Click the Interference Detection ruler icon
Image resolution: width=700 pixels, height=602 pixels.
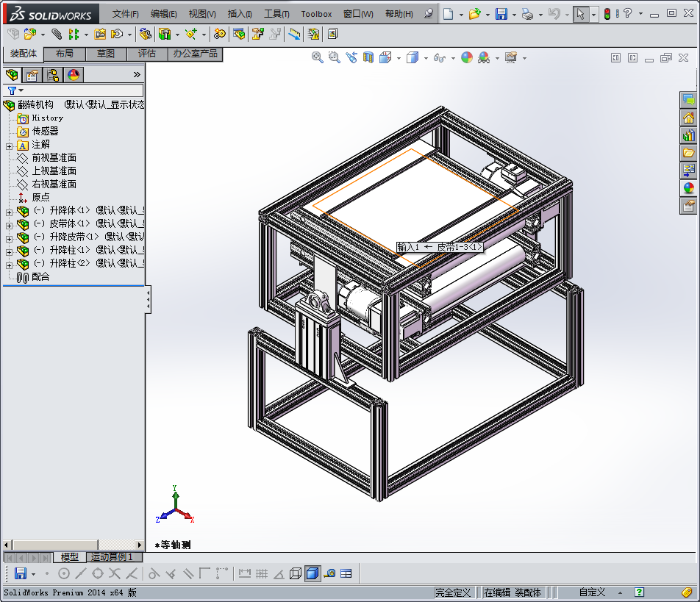pos(294,34)
